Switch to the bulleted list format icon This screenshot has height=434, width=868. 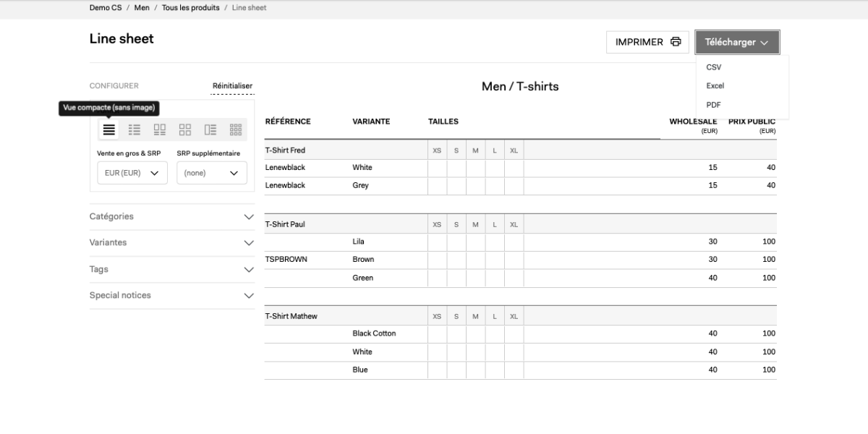[x=135, y=129]
